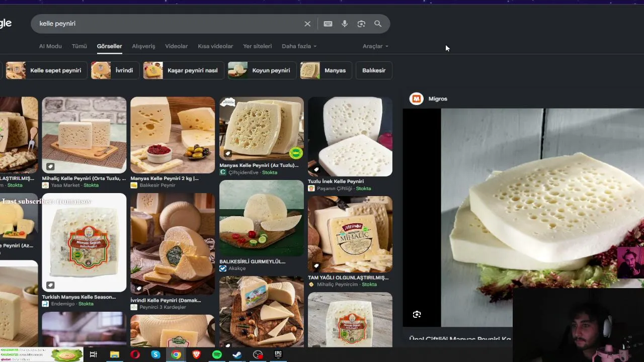Viewport: 644px width, 362px height.
Task: Click the 'Paşanın Çiftliği' source name
Action: [x=335, y=189]
